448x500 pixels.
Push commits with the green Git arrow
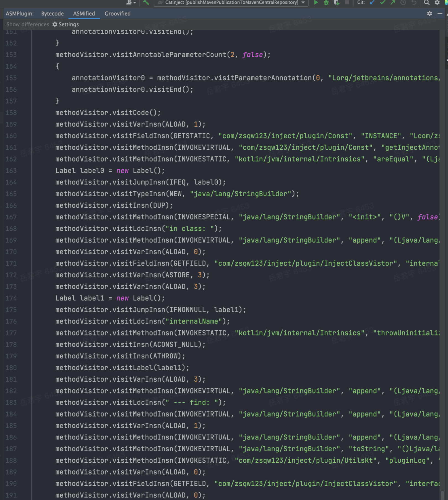coord(393,2)
